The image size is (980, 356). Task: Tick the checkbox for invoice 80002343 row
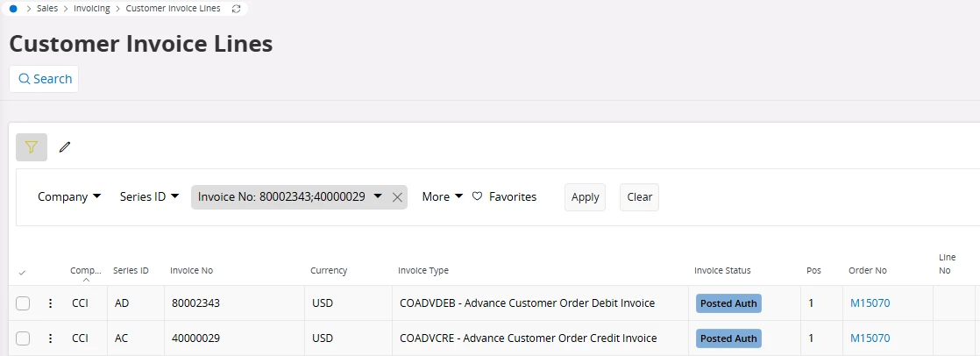(x=23, y=303)
